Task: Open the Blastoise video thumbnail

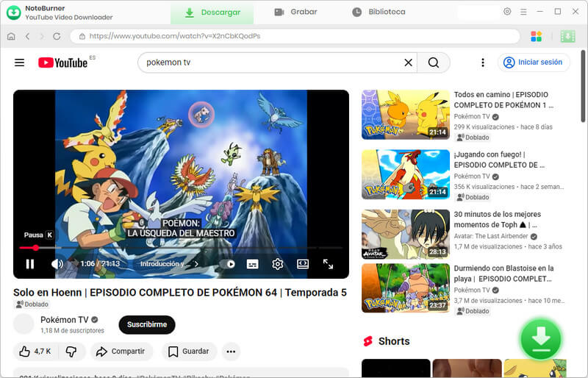Action: tap(406, 288)
